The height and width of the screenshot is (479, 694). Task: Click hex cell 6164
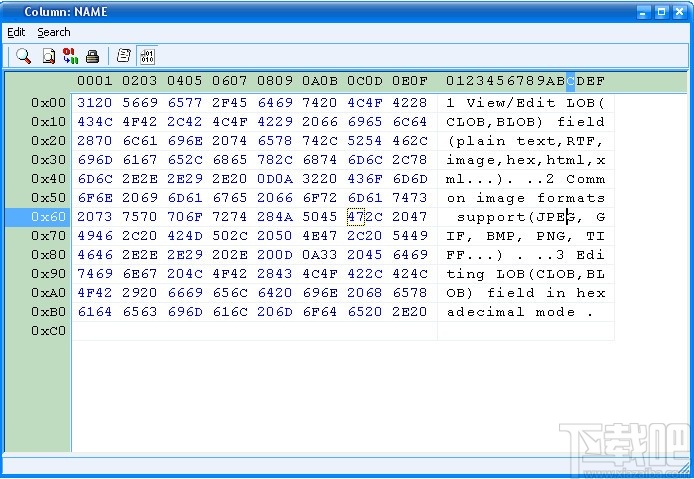(94, 312)
